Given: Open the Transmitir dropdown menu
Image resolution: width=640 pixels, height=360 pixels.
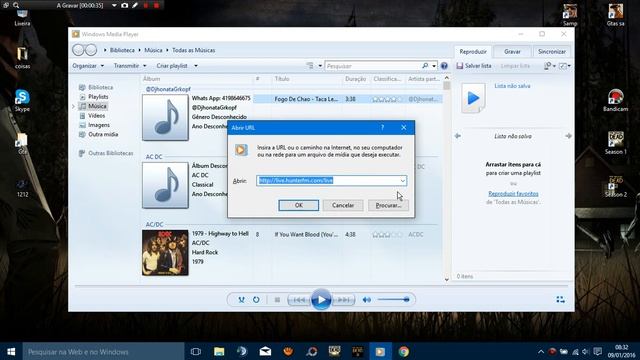Looking at the screenshot, I should click(x=130, y=66).
